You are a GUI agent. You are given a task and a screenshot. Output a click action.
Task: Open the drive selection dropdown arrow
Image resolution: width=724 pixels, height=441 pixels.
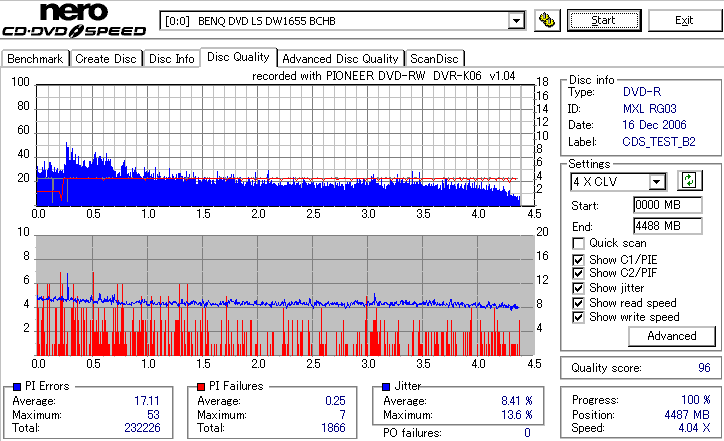pos(516,21)
